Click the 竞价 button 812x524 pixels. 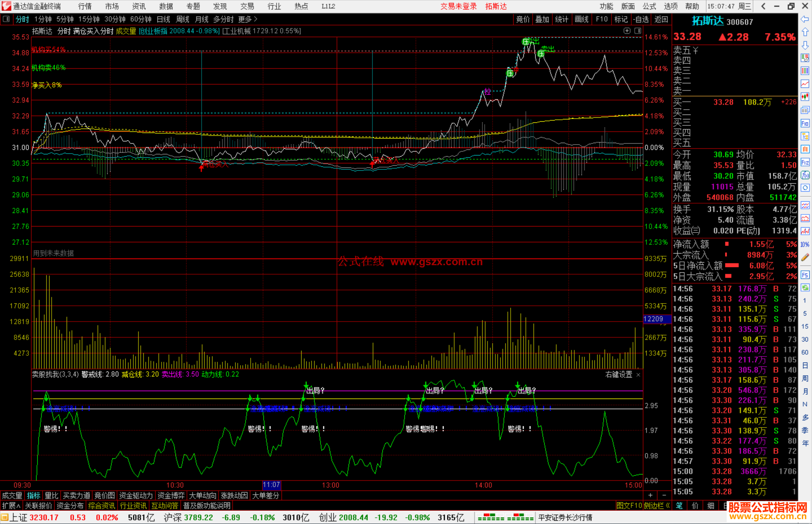(523, 19)
